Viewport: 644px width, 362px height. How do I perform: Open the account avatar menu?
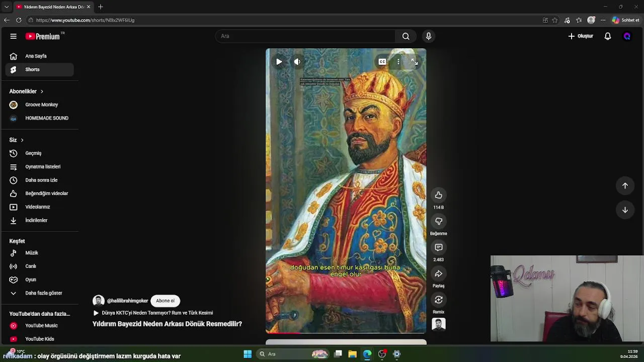click(627, 36)
